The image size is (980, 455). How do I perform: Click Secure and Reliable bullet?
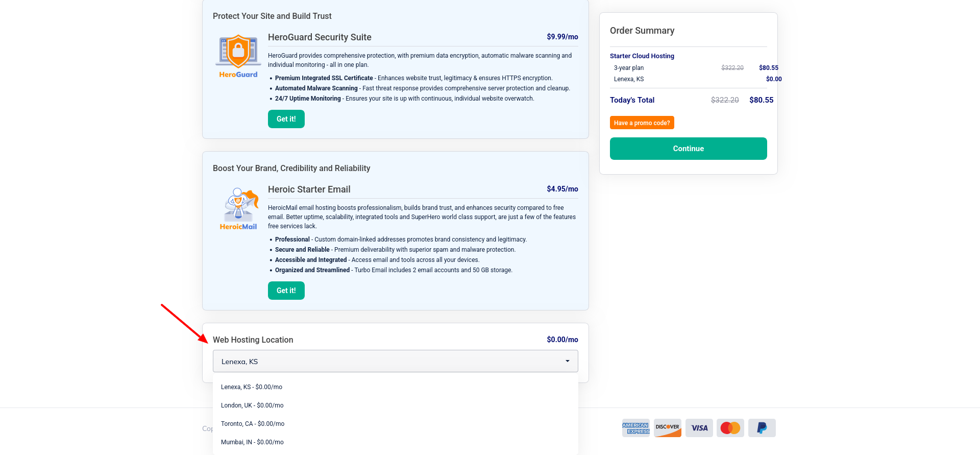(x=395, y=250)
